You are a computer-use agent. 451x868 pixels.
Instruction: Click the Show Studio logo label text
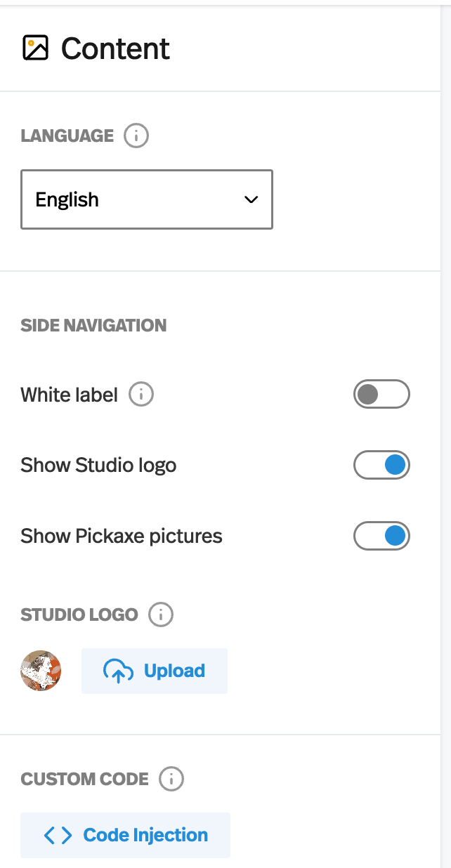click(98, 465)
